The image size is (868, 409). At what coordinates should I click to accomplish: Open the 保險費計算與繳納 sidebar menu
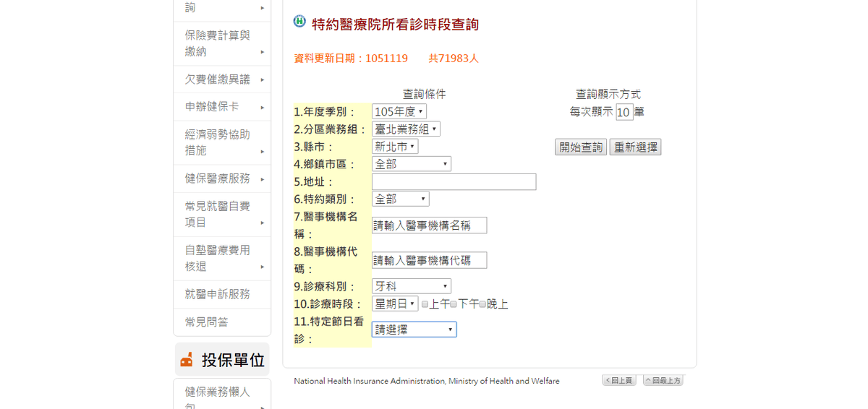222,43
